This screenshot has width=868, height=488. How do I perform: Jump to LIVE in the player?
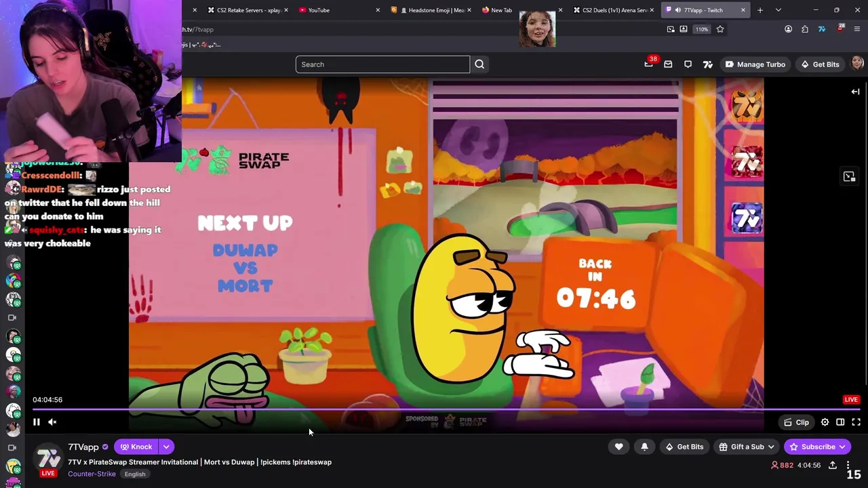tap(851, 399)
